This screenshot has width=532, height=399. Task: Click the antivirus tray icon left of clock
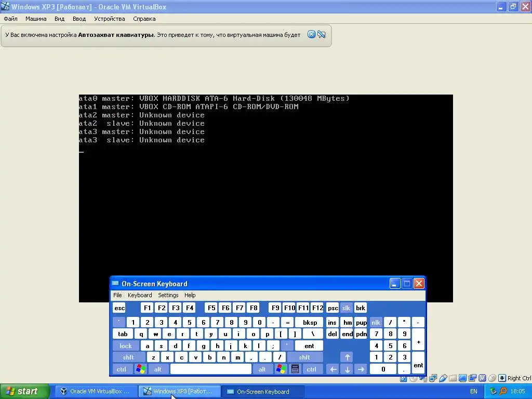click(493, 391)
